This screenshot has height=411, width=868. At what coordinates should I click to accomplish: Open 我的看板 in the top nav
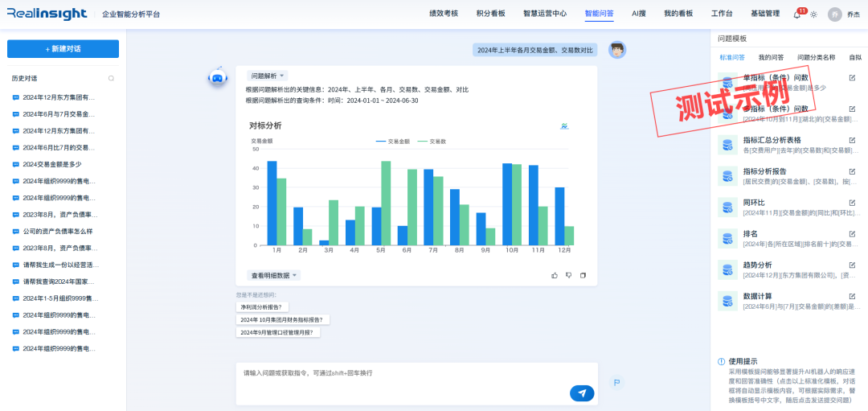pyautogui.click(x=678, y=14)
